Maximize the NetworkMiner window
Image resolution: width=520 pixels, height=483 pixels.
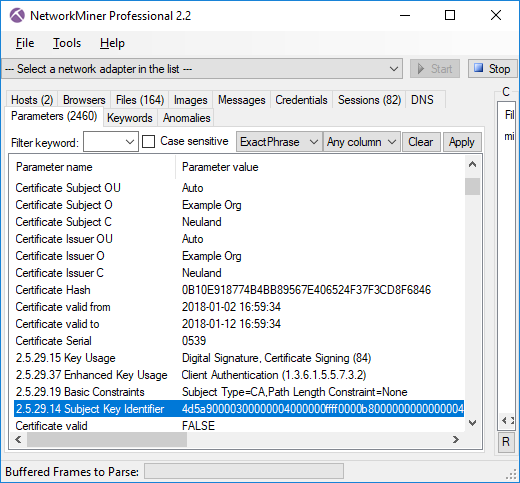pos(450,15)
